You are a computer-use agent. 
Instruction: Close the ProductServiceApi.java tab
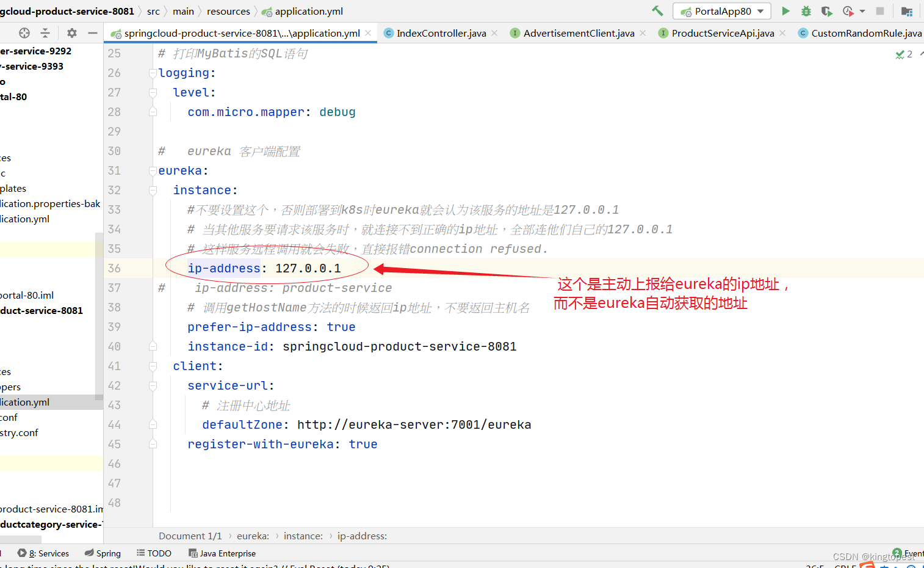[782, 33]
